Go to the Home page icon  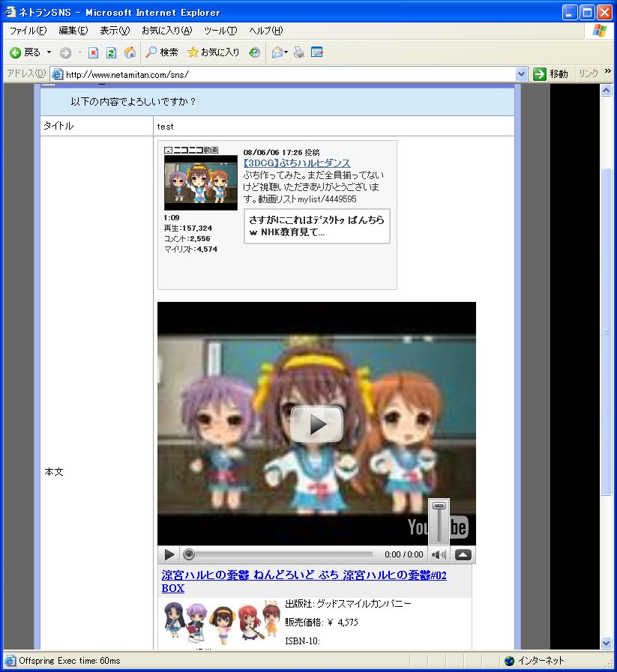(x=130, y=52)
